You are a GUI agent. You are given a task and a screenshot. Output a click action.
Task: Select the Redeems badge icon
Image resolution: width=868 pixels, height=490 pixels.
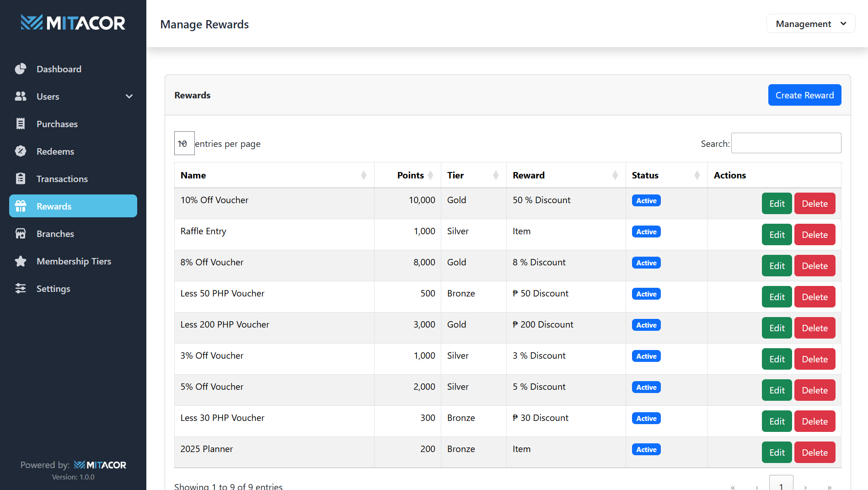[21, 151]
